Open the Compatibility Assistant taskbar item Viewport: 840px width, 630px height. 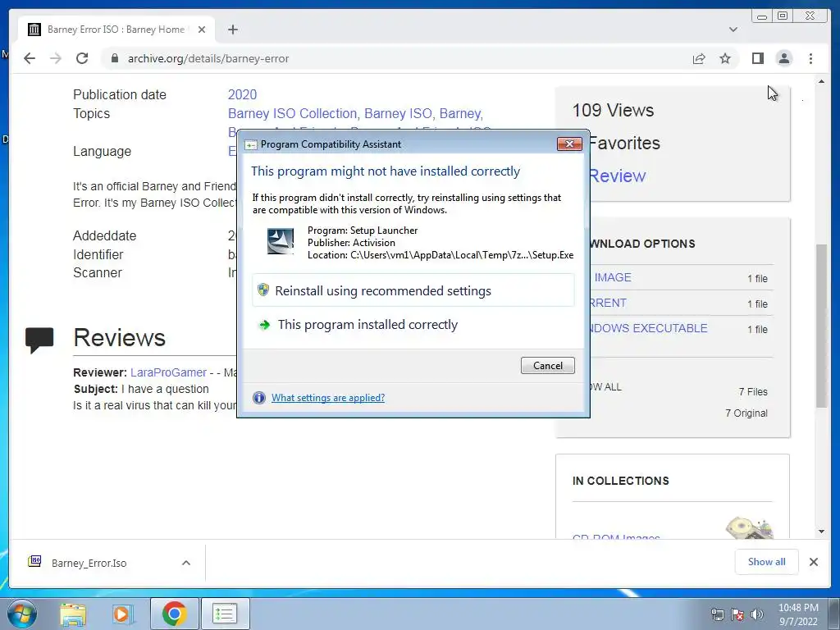point(225,614)
